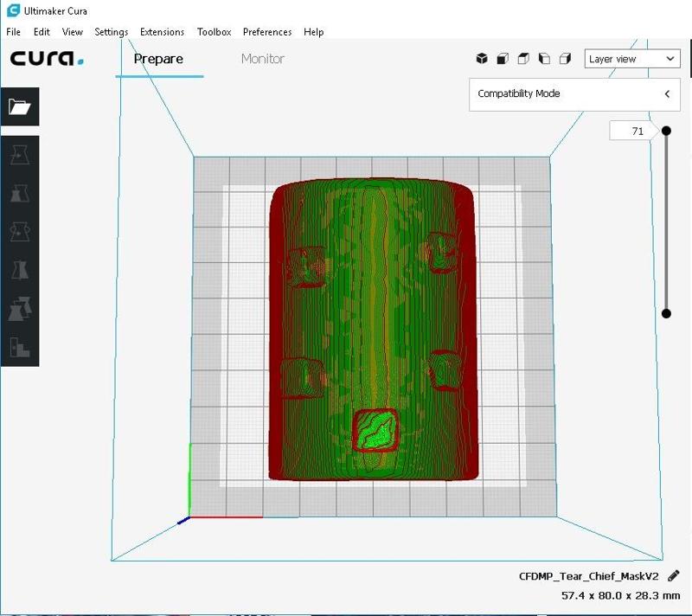Click the Open File folder icon
This screenshot has width=692, height=616.
point(19,106)
